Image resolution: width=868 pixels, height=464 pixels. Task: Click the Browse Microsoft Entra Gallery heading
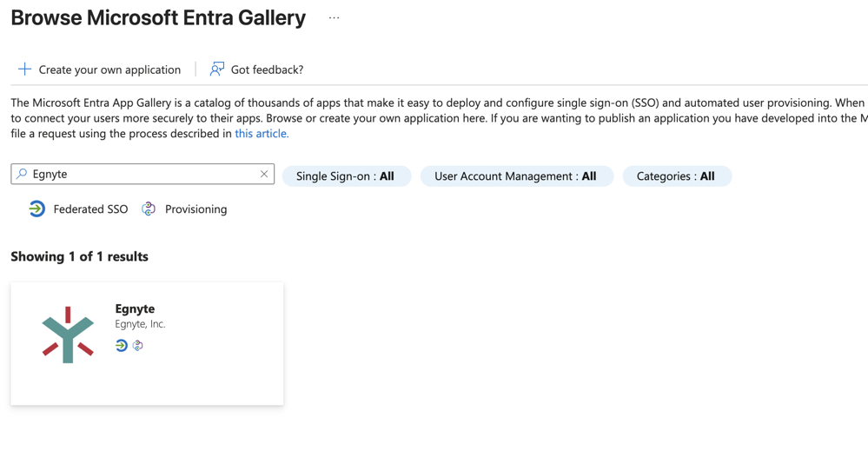(158, 17)
